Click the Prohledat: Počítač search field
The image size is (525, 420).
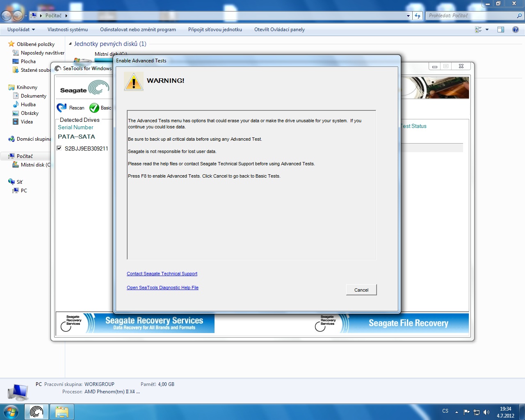point(470,16)
